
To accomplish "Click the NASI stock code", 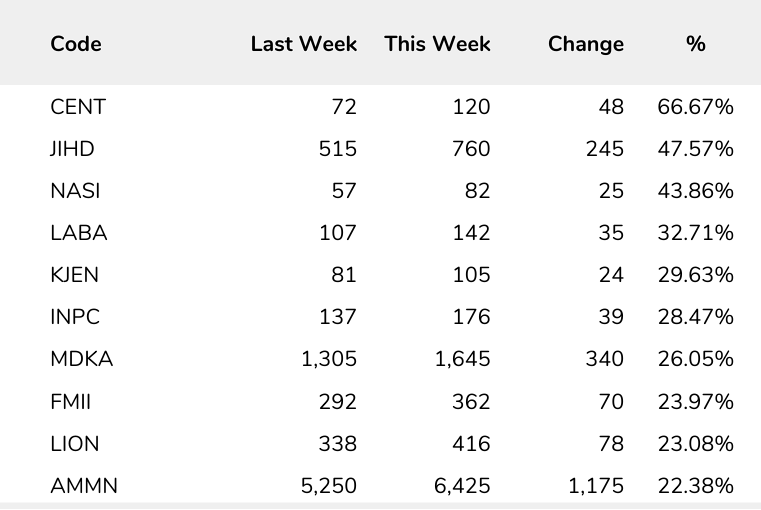I will coord(75,191).
